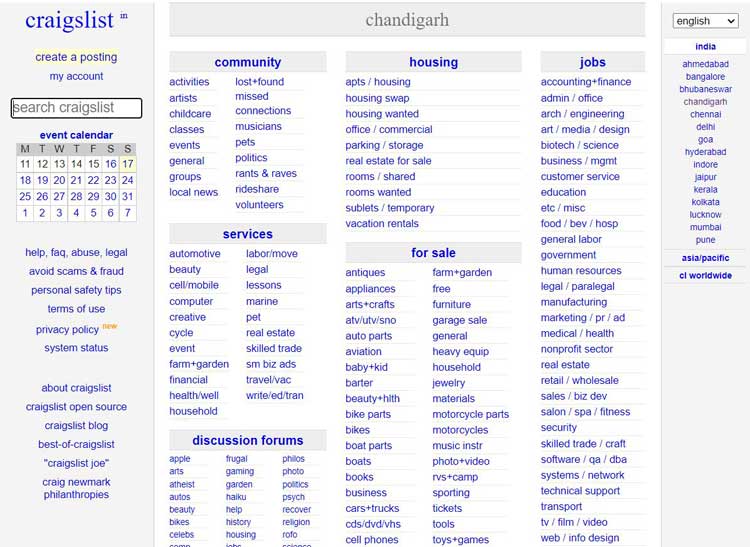Open terms of use page
The image size is (750, 547).
point(77,309)
